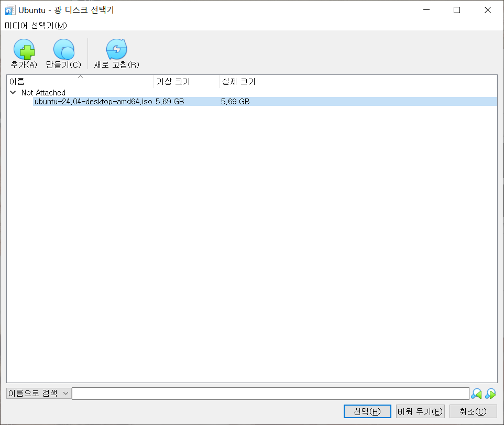This screenshot has height=425, width=504.
Task: Click the Refresh (새로 고침) icon
Action: [117, 49]
